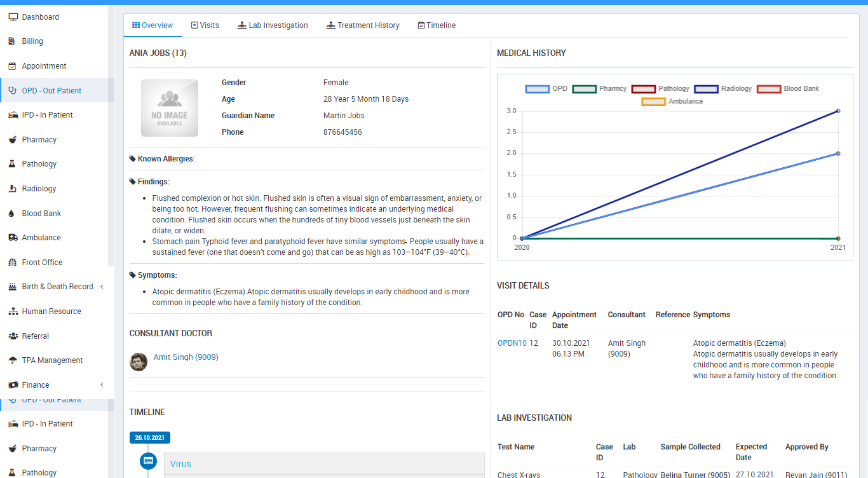The width and height of the screenshot is (868, 478).
Task: Open Amit Singh (9009) doctor profile link
Action: click(186, 357)
